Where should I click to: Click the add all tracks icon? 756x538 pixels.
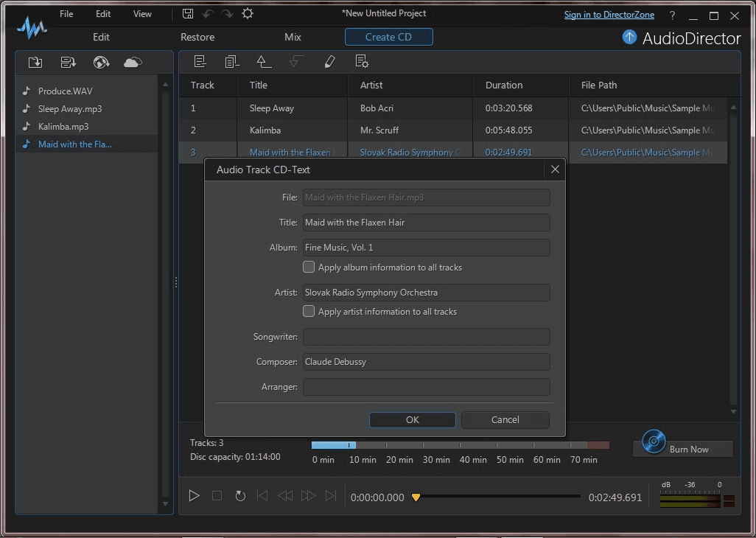232,62
